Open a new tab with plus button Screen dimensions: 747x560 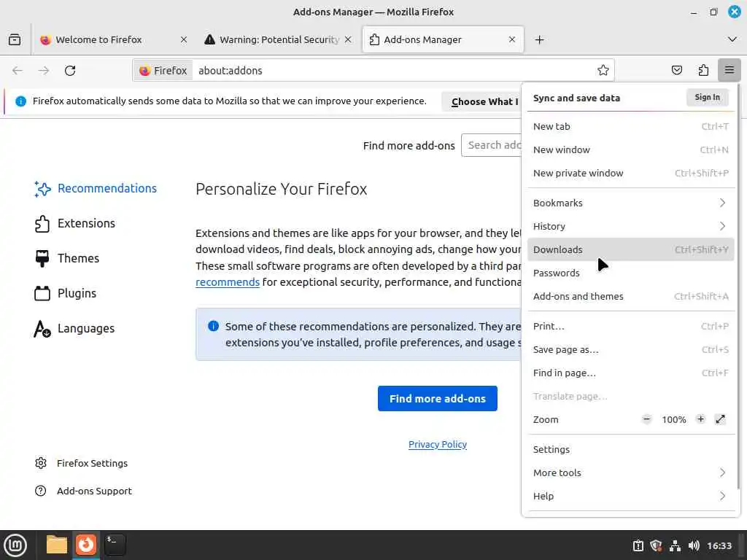(x=539, y=39)
